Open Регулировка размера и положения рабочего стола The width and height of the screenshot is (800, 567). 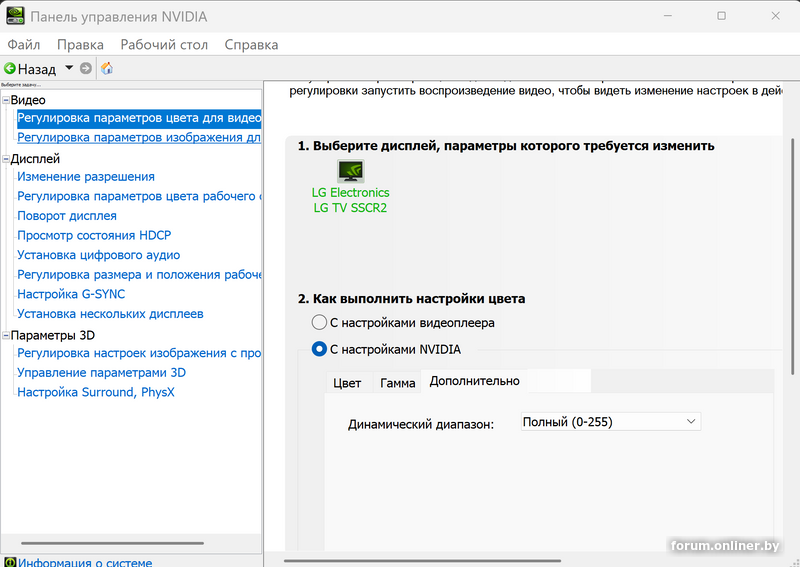tap(139, 275)
